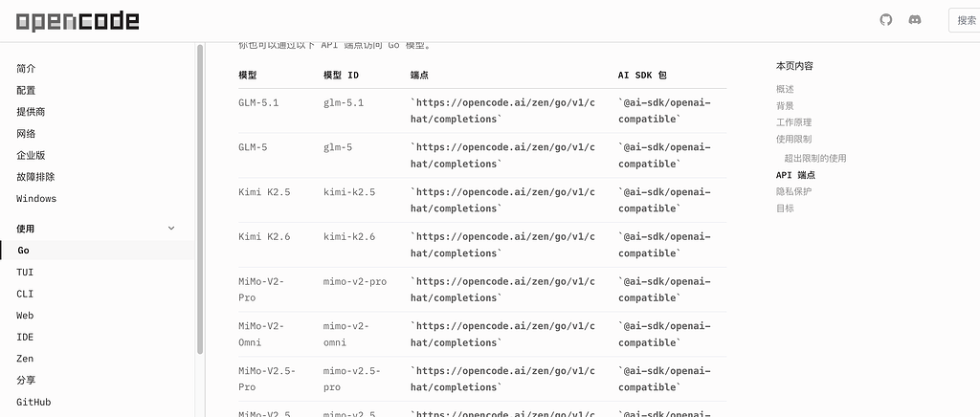980x417 pixels.
Task: Click the glm-5 model ID cell
Action: [338, 147]
